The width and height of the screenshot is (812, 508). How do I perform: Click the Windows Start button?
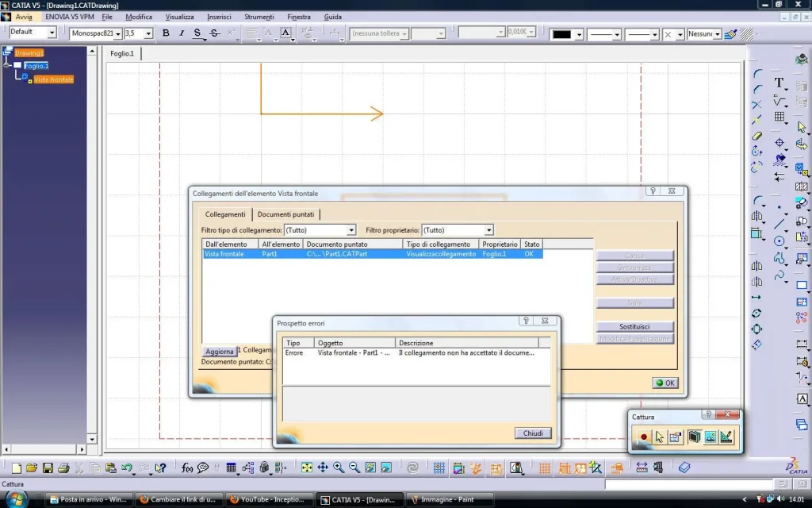(x=16, y=499)
